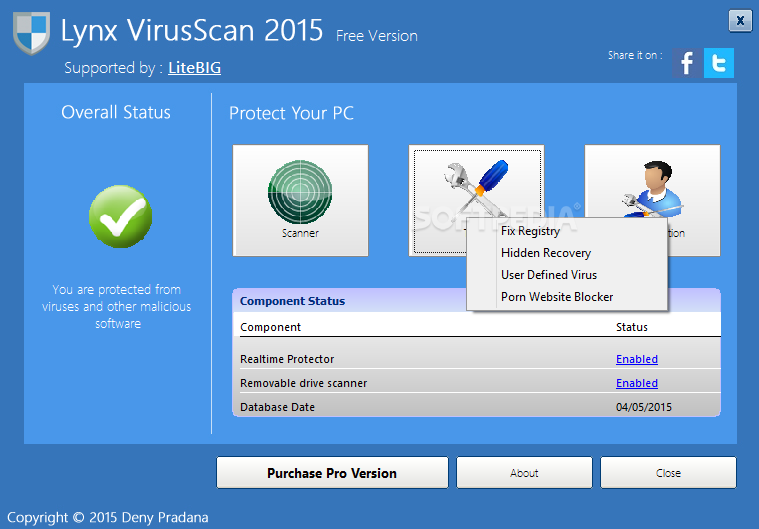The width and height of the screenshot is (759, 529).
Task: Click the Overall Status heading
Action: pyautogui.click(x=116, y=112)
